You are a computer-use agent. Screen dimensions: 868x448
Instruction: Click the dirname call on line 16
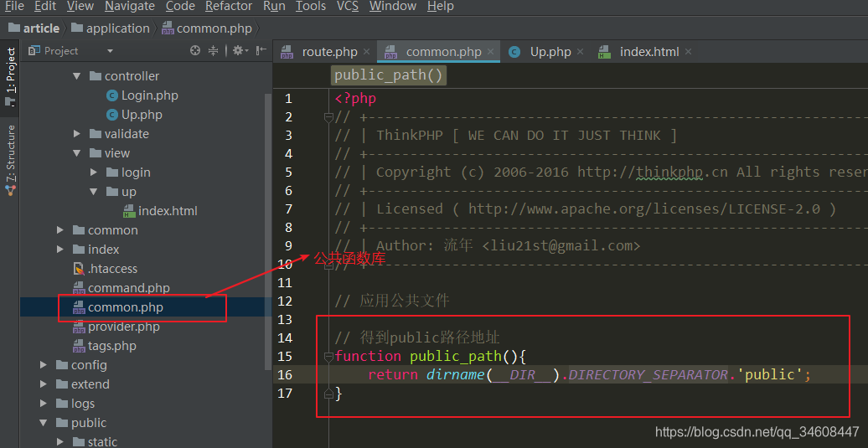tap(456, 375)
